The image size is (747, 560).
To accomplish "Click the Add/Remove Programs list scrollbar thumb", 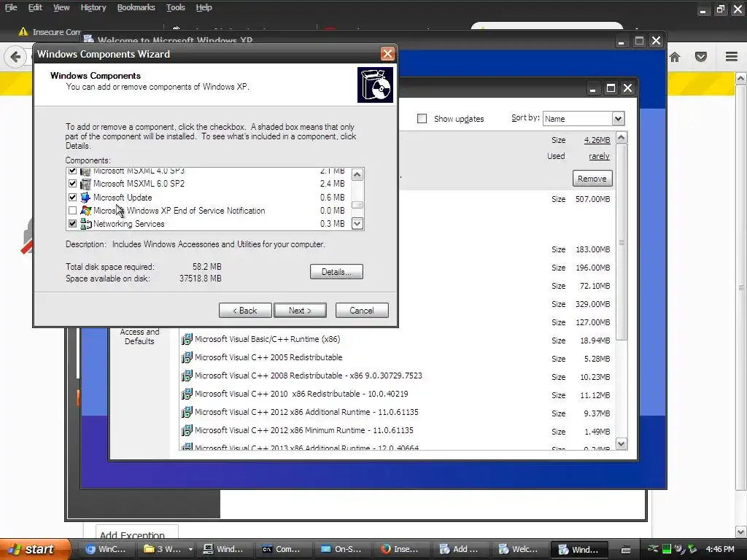I will pos(621,242).
